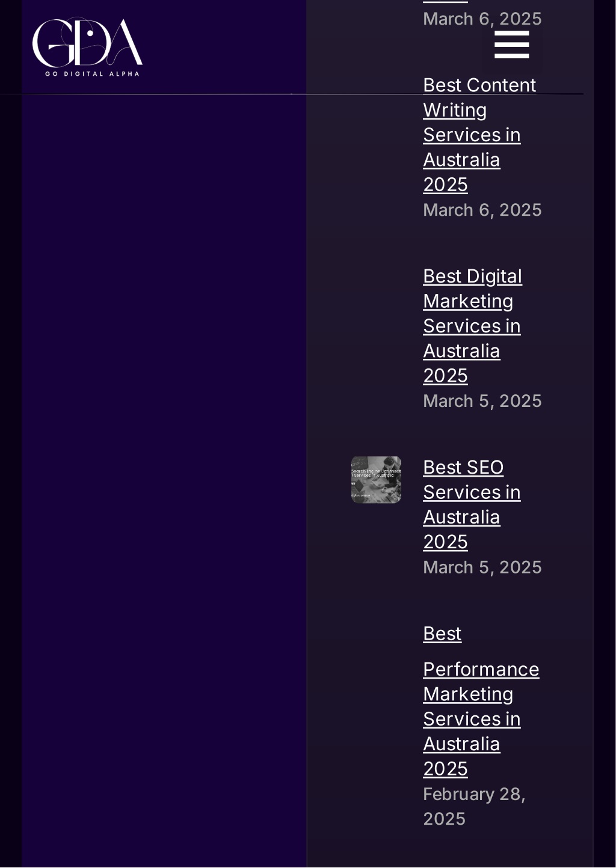Open the hamburger navigation menu
Viewport: 616px width, 868px height.
click(511, 44)
